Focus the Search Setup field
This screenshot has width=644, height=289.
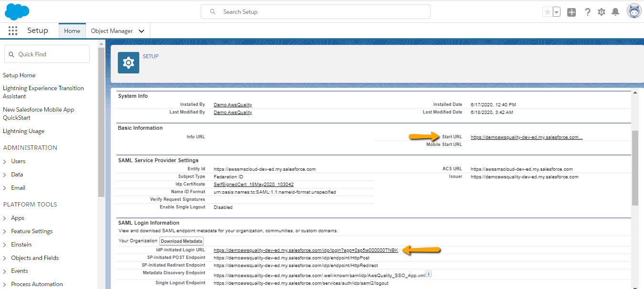[315, 11]
